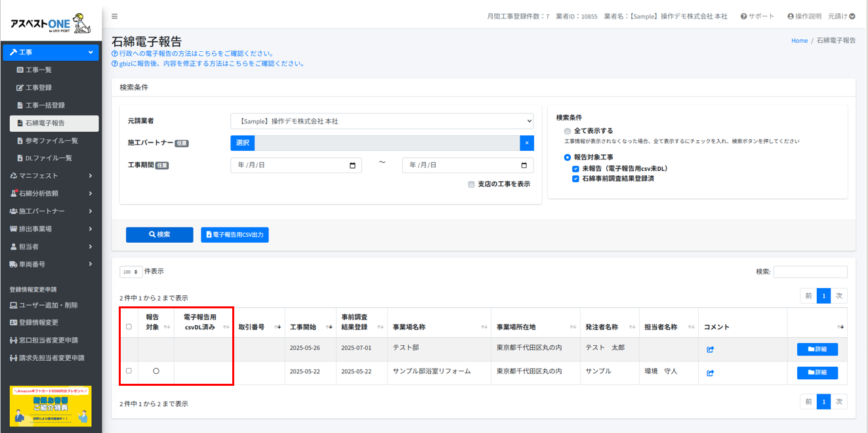The width and height of the screenshot is (868, 433).
Task: Tick the select-all checkbox in table header
Action: click(x=129, y=327)
